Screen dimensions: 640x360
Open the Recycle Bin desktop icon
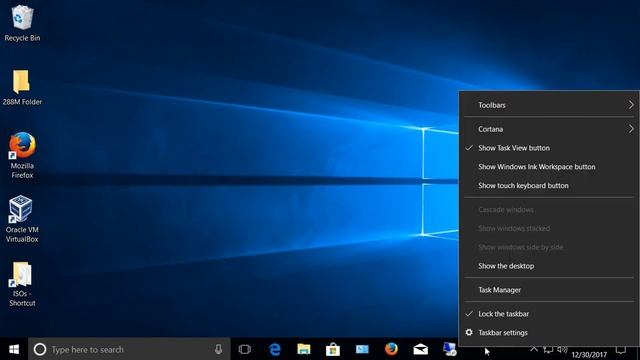click(22, 23)
